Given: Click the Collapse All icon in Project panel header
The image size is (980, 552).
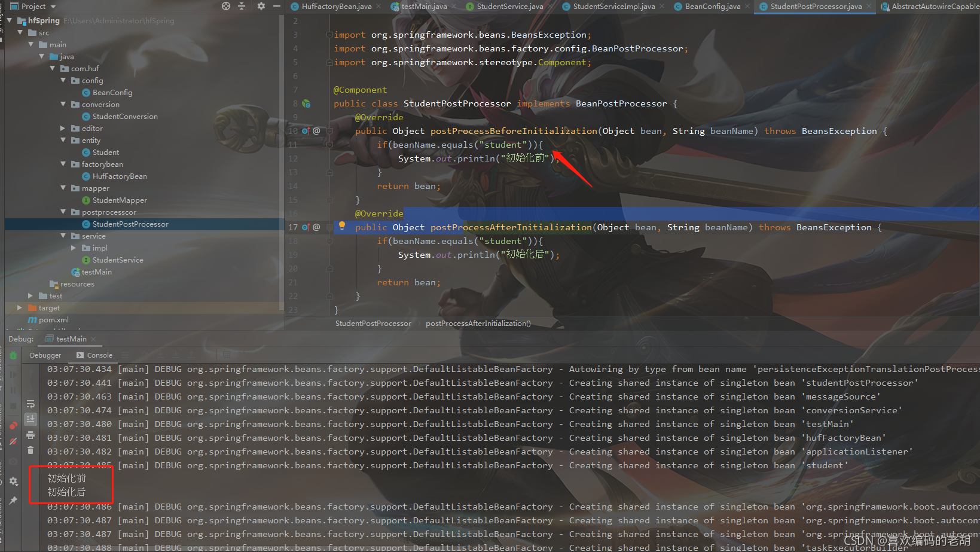Looking at the screenshot, I should pyautogui.click(x=242, y=6).
